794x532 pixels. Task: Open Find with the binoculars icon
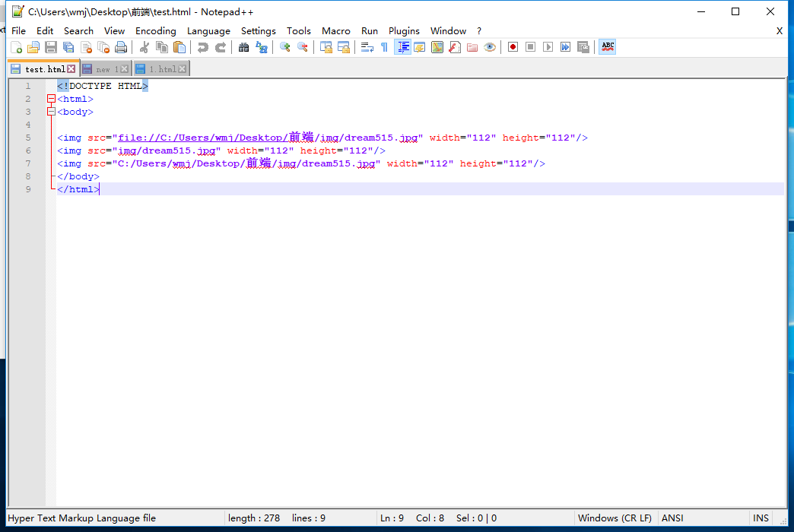coord(244,47)
